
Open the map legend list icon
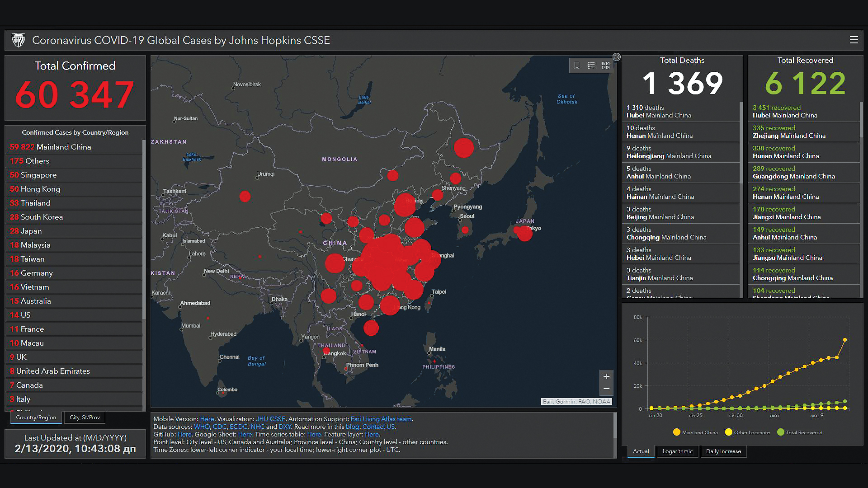tap(591, 66)
